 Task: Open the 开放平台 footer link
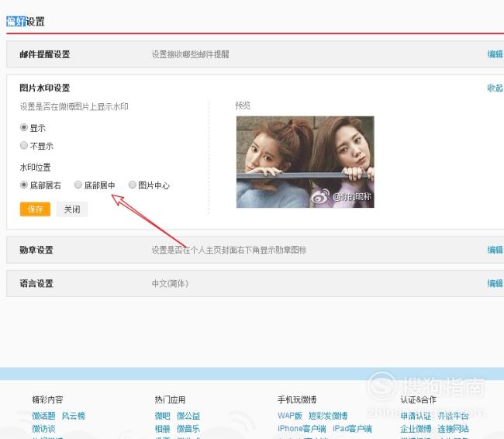(453, 416)
